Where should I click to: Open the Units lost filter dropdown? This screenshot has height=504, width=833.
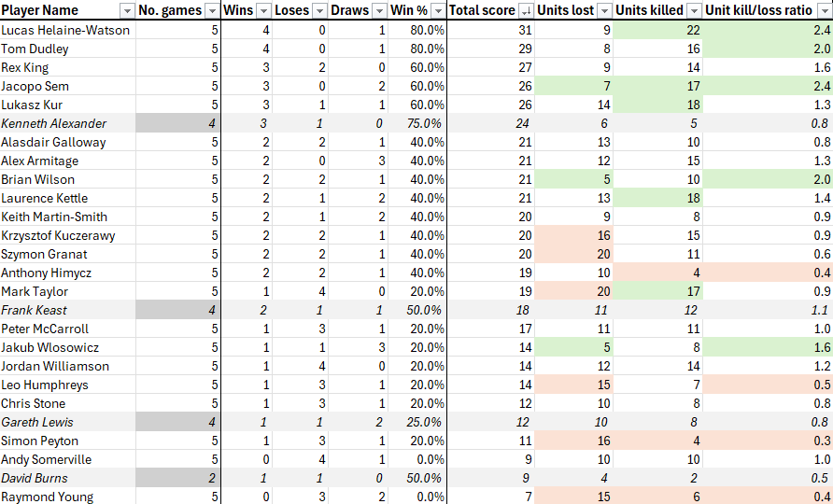point(604,10)
